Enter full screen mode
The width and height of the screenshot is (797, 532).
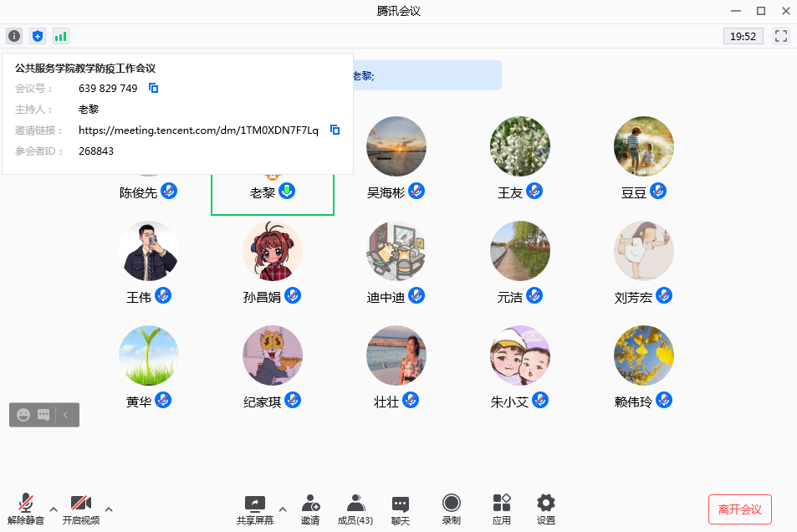point(781,36)
